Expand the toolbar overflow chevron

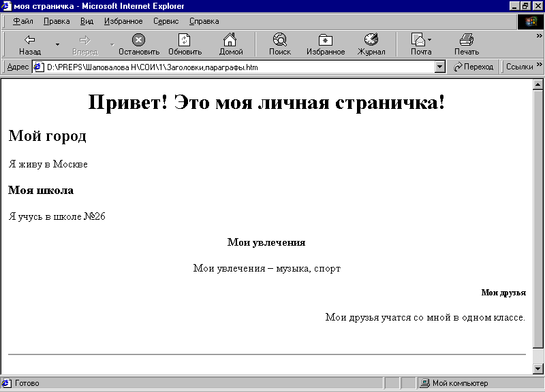(539, 35)
